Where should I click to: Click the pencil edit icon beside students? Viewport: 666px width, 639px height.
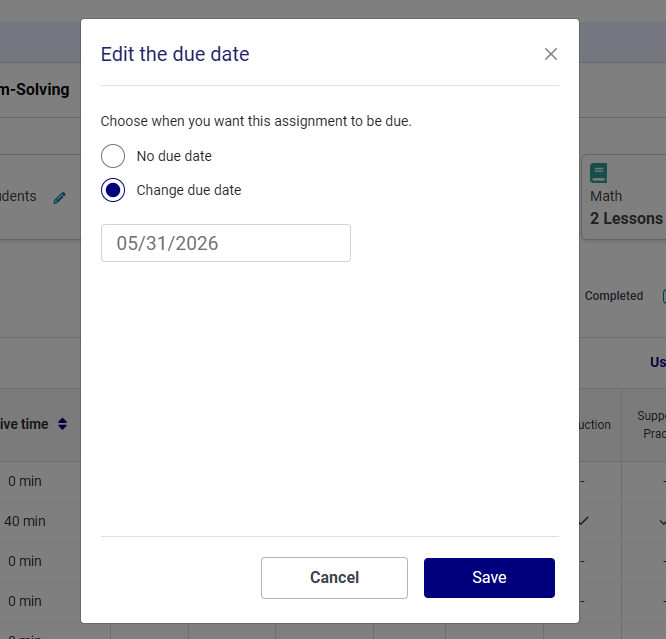(59, 198)
